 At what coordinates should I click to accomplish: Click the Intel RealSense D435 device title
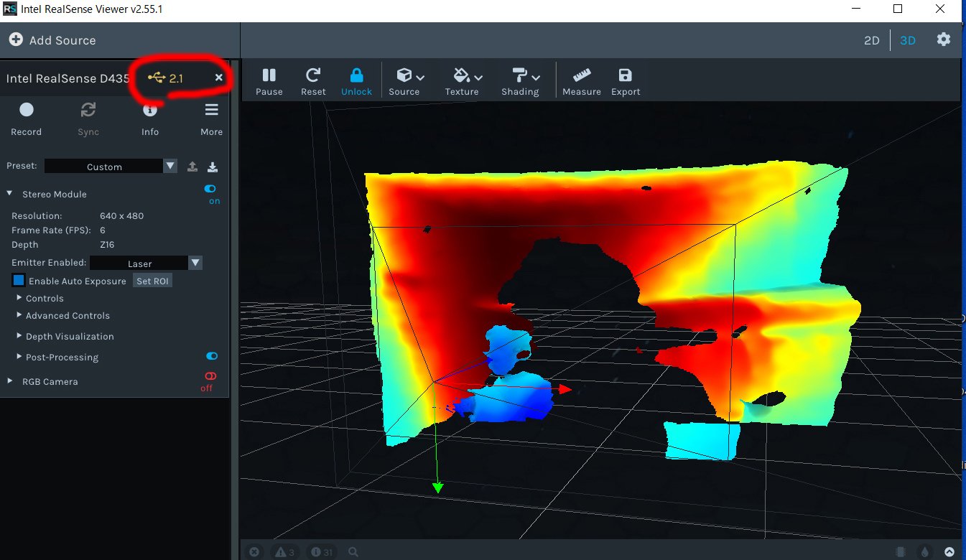click(x=68, y=78)
